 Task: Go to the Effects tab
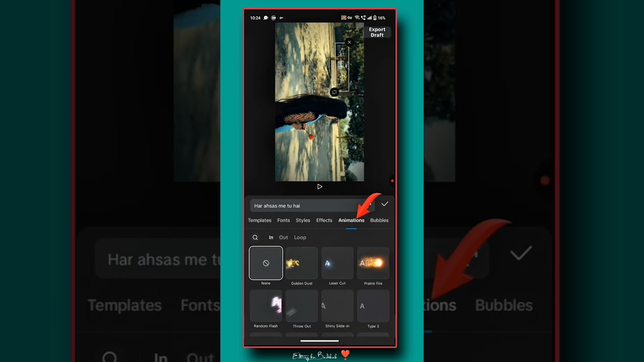coord(324,220)
